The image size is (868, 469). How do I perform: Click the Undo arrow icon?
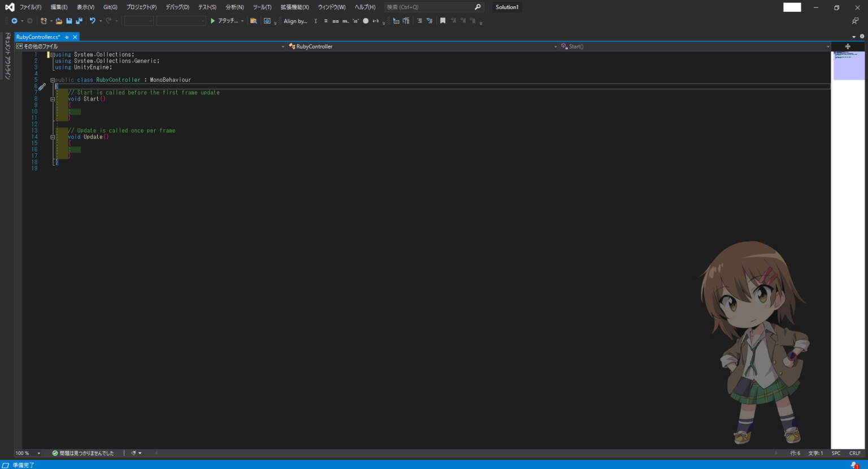93,21
